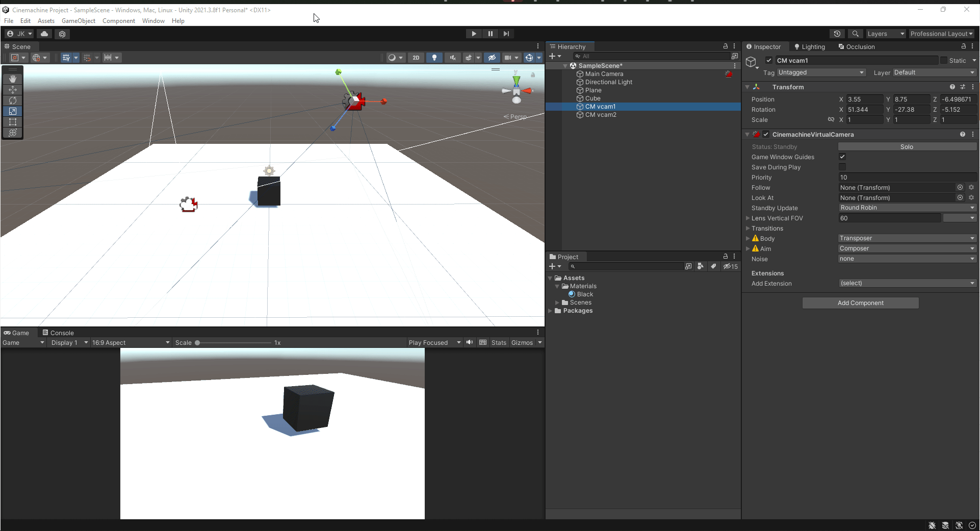
Task: Toggle Hierarchy panel lock icon
Action: [726, 46]
